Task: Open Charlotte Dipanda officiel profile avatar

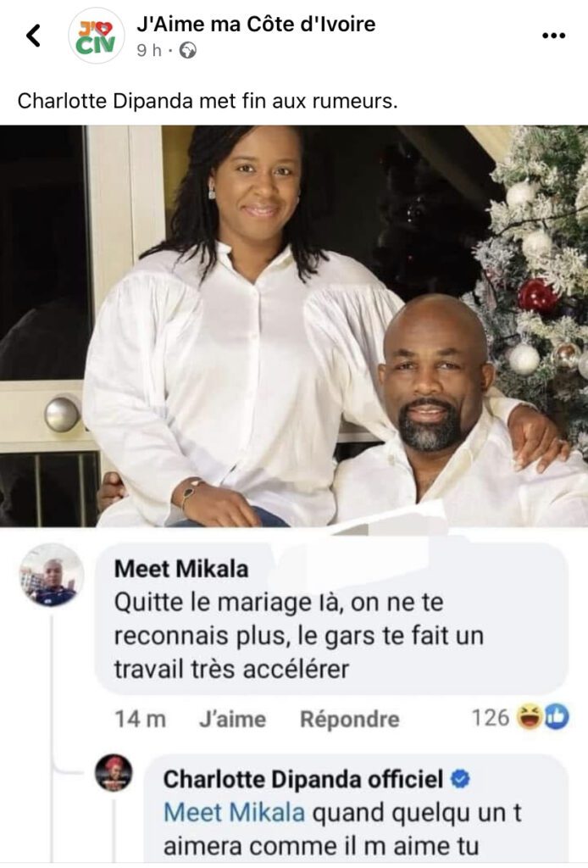Action: (114, 772)
